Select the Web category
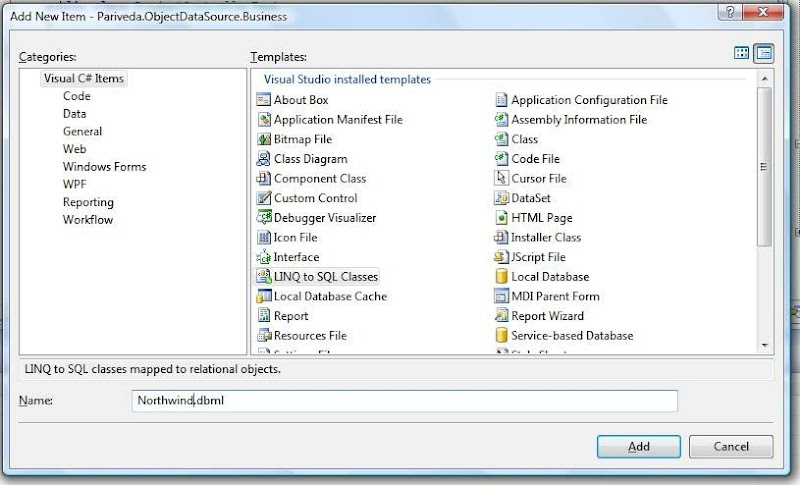The image size is (800, 485). [74, 149]
